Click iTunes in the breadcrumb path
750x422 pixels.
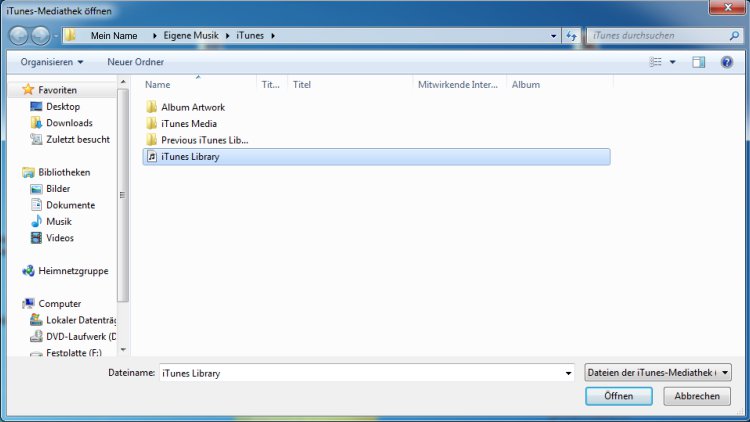250,36
